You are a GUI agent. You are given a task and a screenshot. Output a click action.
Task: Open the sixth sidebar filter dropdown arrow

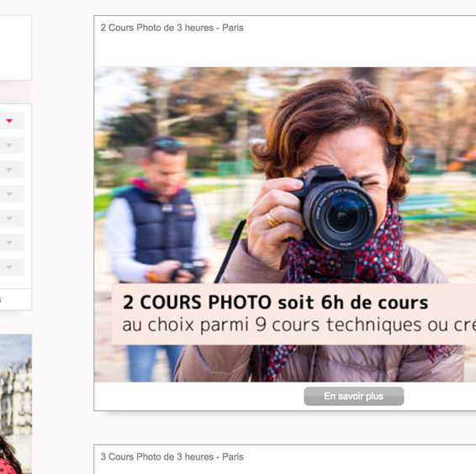point(9,242)
